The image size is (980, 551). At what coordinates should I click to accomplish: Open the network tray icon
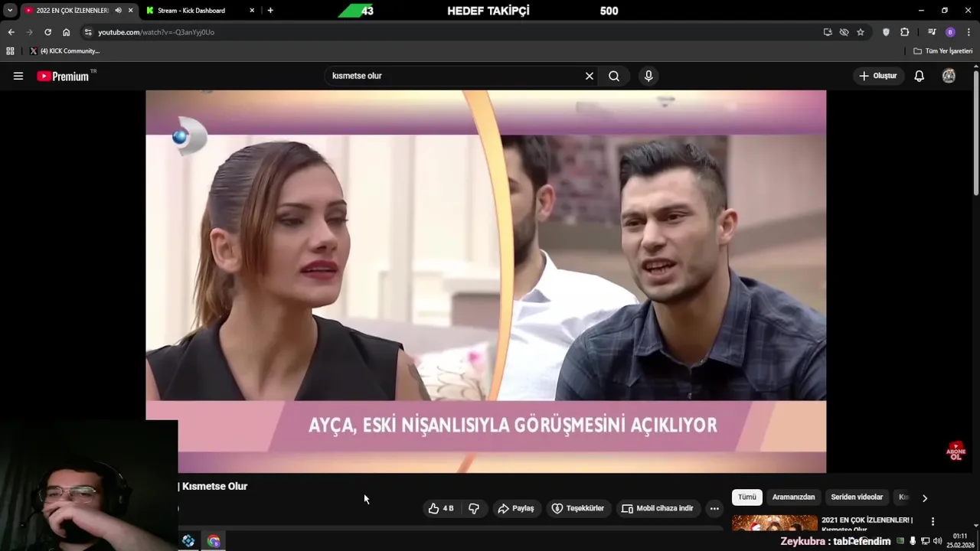(925, 541)
